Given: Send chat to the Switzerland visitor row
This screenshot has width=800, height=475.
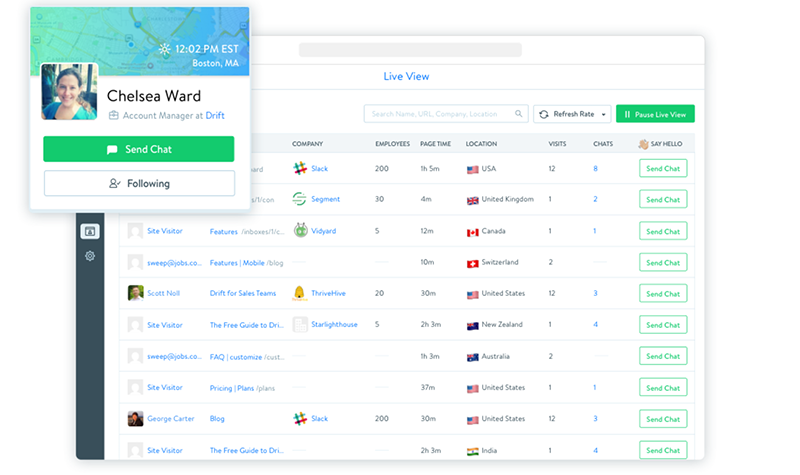Looking at the screenshot, I should pyautogui.click(x=662, y=262).
